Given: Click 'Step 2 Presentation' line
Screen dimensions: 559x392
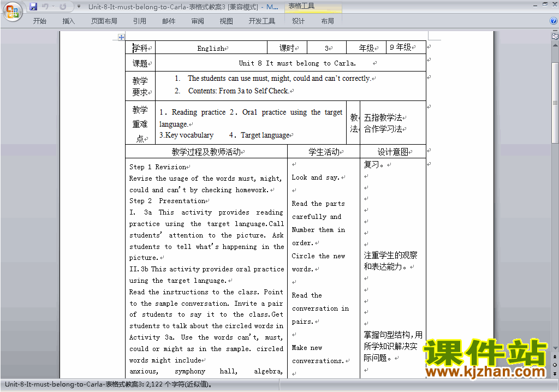Looking at the screenshot, I should [x=168, y=201].
